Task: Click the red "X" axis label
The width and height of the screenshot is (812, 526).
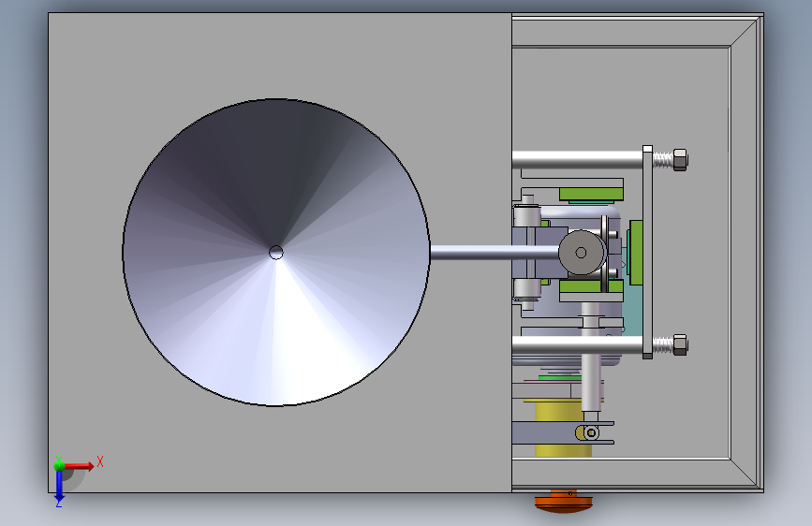Action: pos(100,461)
